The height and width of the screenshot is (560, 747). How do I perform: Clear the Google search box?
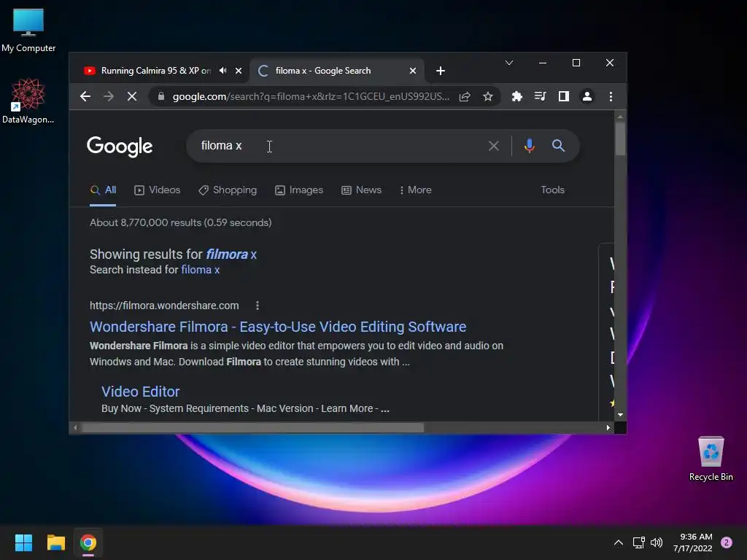494,146
